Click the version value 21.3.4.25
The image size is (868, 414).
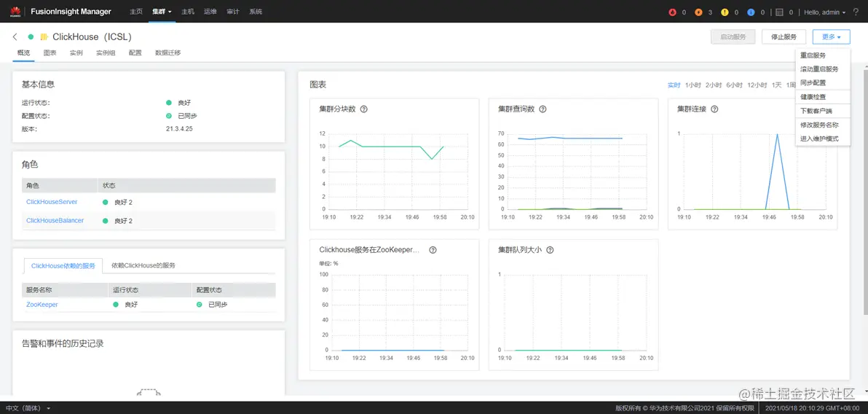(179, 129)
